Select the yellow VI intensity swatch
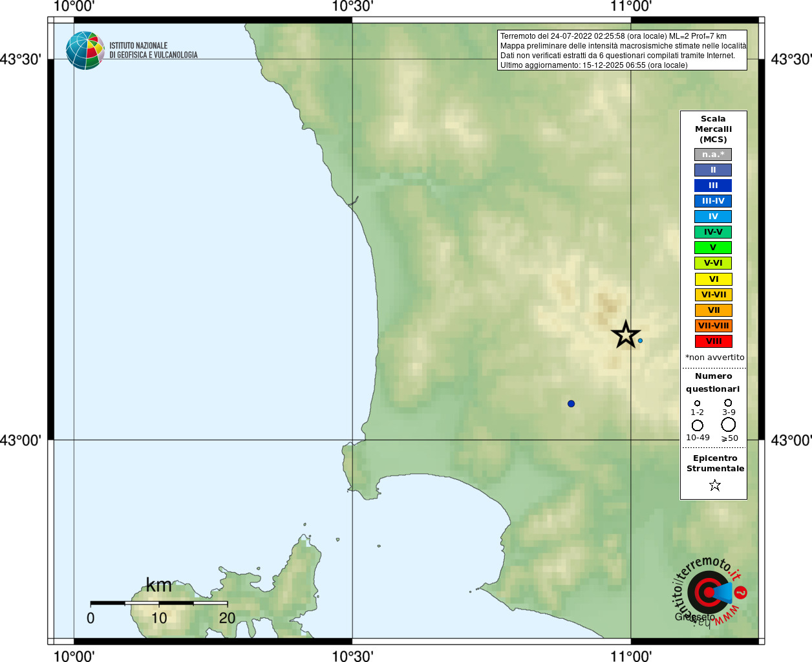812x662 pixels. (713, 279)
